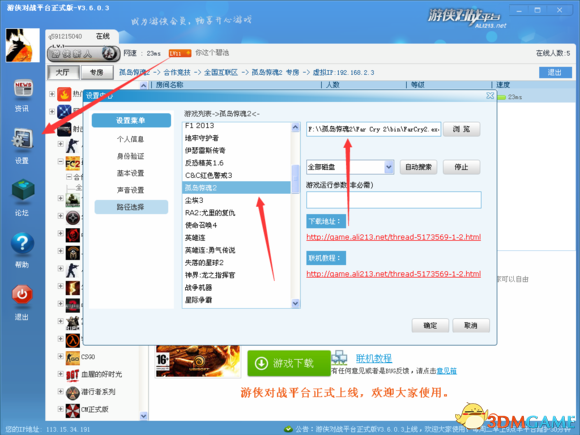Click the red 退出 power icon

[x=22, y=294]
